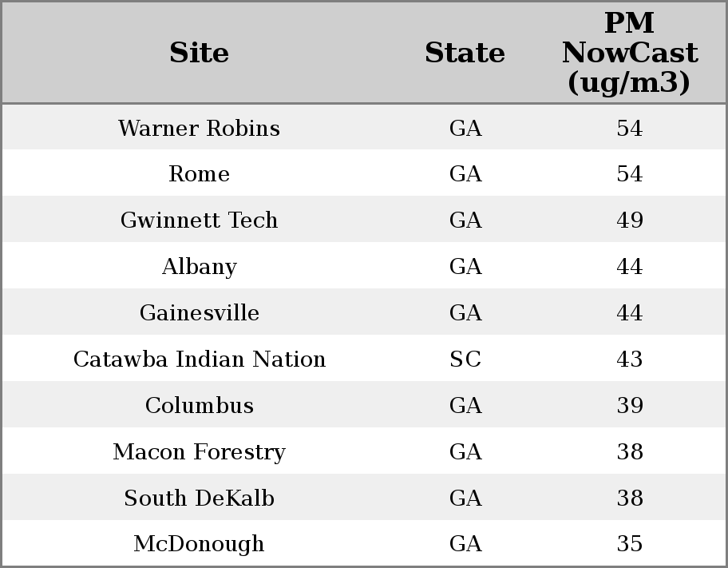
Task: Click the Site column header
Action: 199,53
